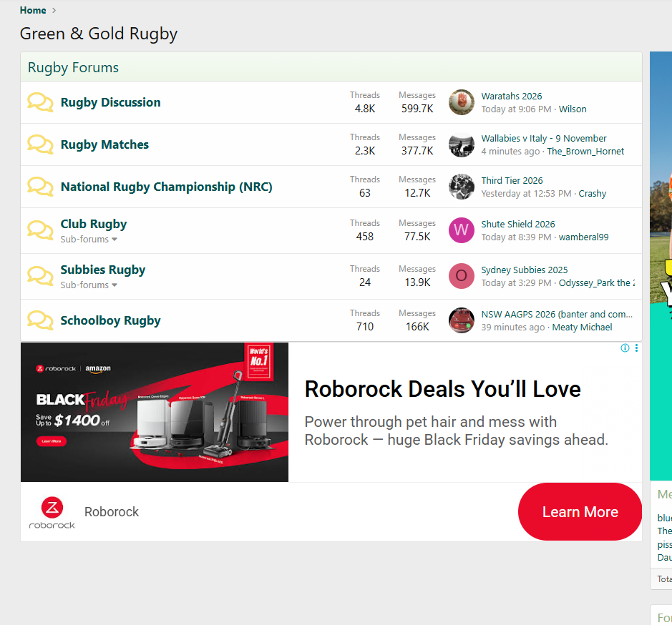Expand Subbies Rugby Sub-forums dropdown
This screenshot has width=672, height=625.
coord(89,285)
